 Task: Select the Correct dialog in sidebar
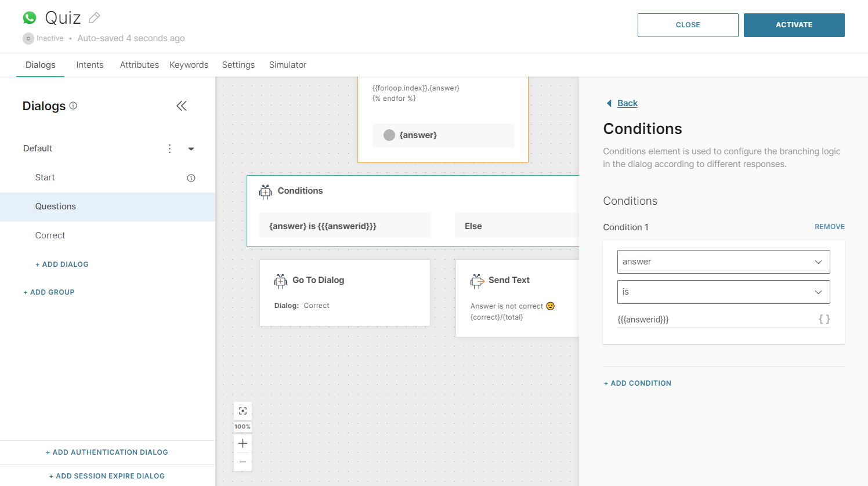click(50, 235)
